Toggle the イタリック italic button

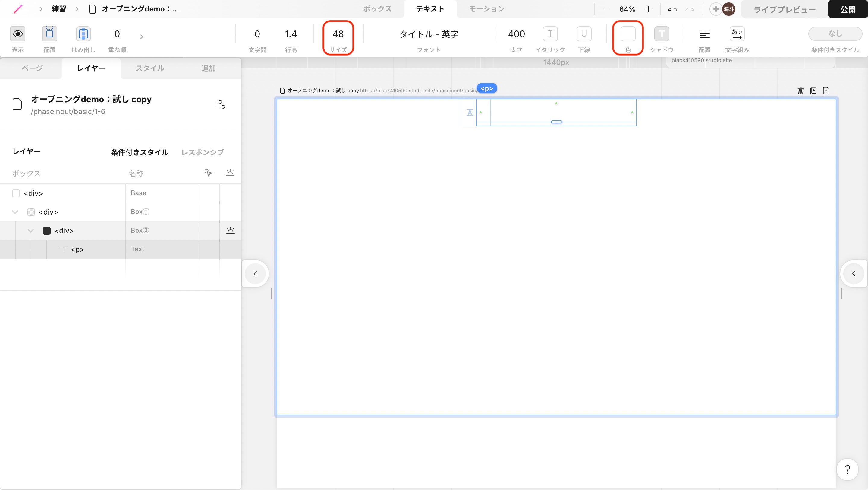[x=550, y=34]
